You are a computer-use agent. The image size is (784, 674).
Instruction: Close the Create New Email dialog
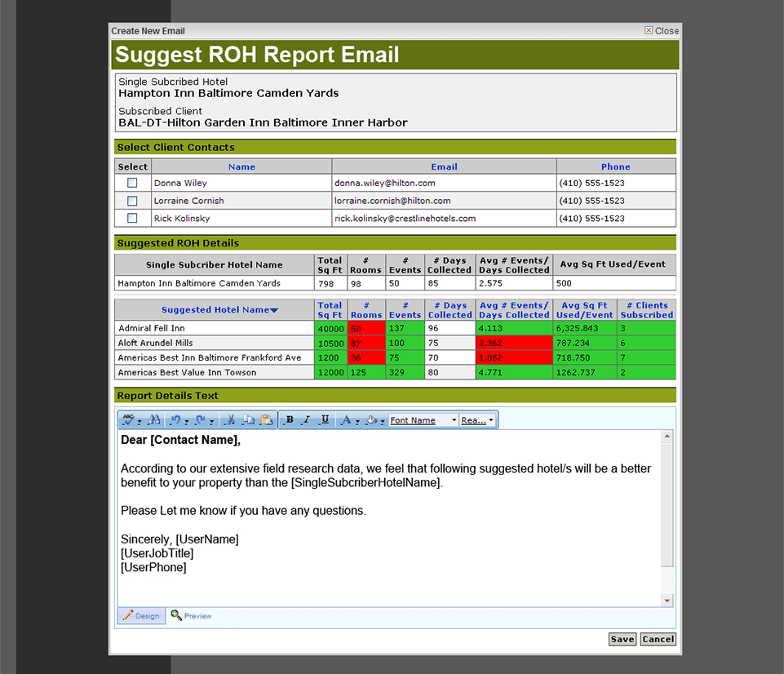tap(662, 30)
